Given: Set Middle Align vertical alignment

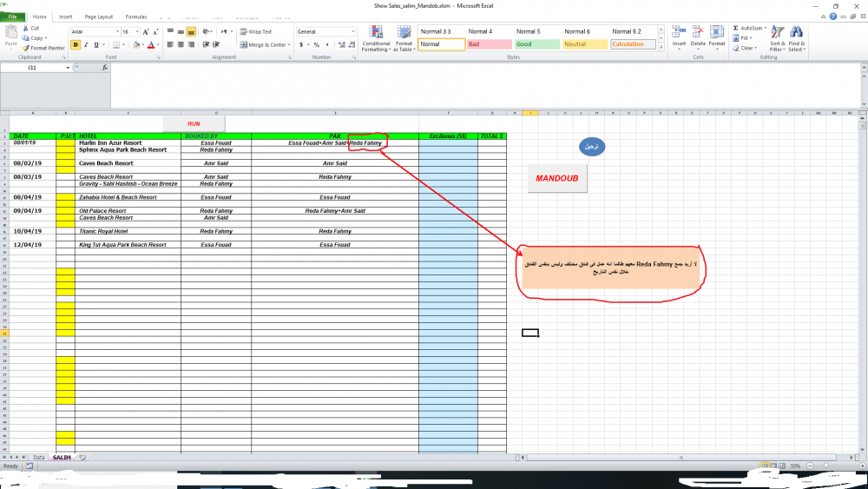Looking at the screenshot, I should click(181, 31).
